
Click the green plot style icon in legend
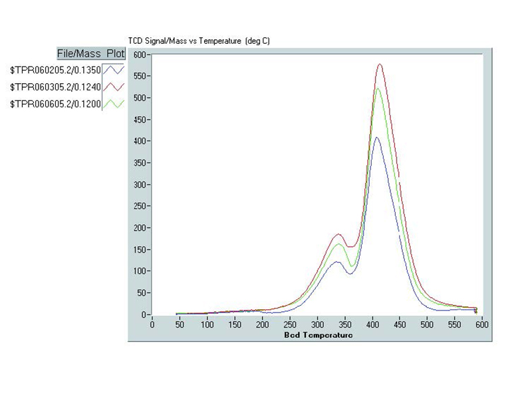click(114, 104)
